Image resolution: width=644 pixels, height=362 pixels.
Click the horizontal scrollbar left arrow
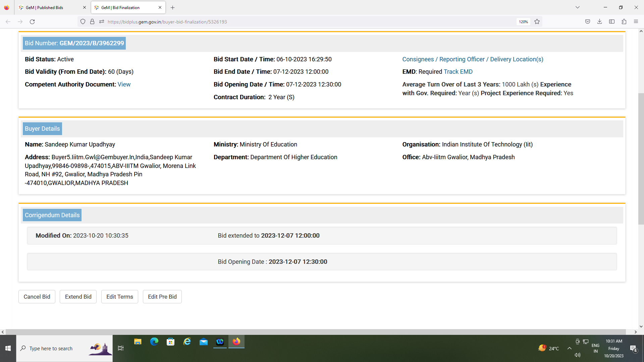pyautogui.click(x=3, y=332)
